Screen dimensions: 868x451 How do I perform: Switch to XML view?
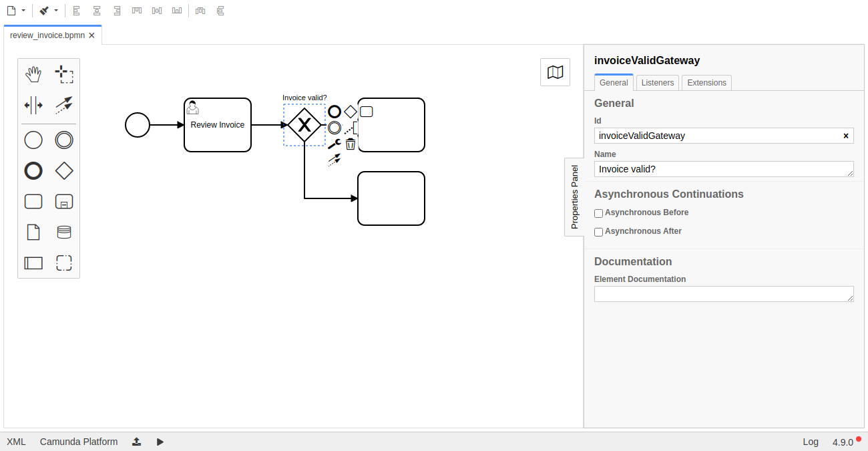[x=16, y=442]
